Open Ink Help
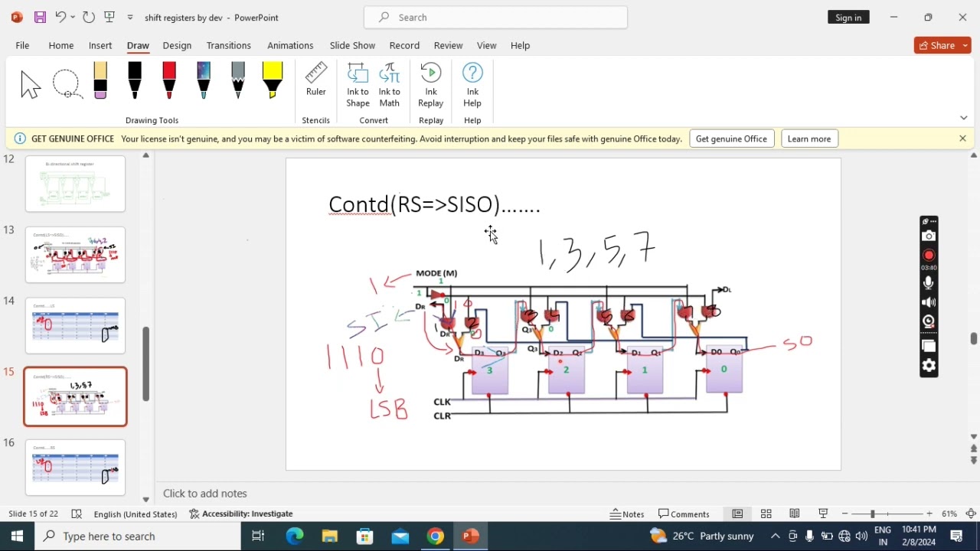 [x=472, y=85]
